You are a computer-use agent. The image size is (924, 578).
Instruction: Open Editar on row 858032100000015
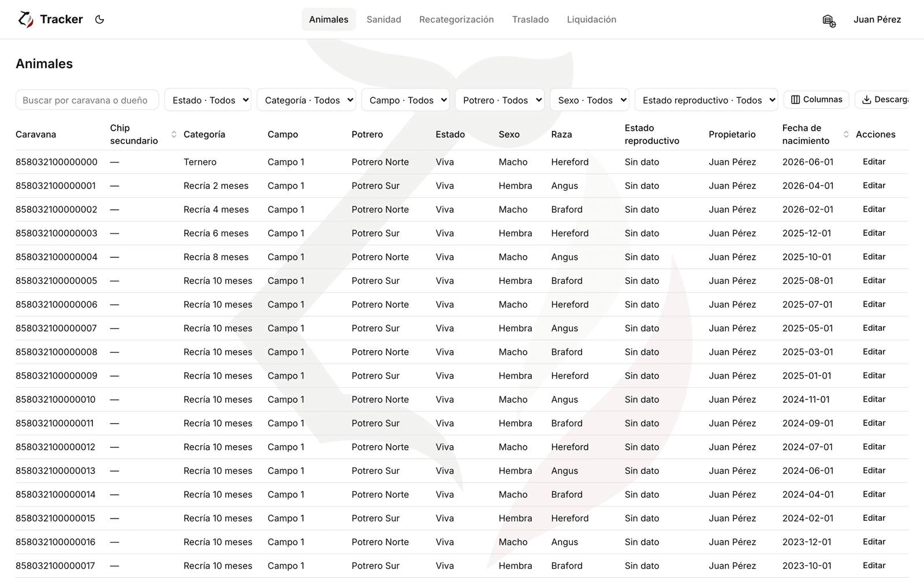pyautogui.click(x=874, y=518)
